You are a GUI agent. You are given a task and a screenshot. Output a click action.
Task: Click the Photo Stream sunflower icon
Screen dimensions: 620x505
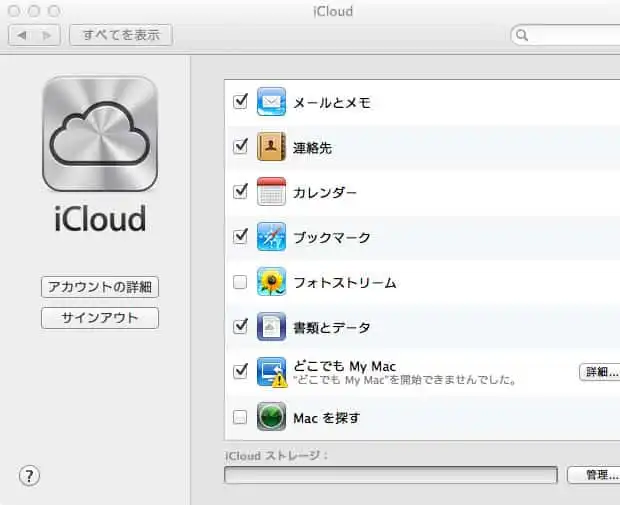click(271, 282)
